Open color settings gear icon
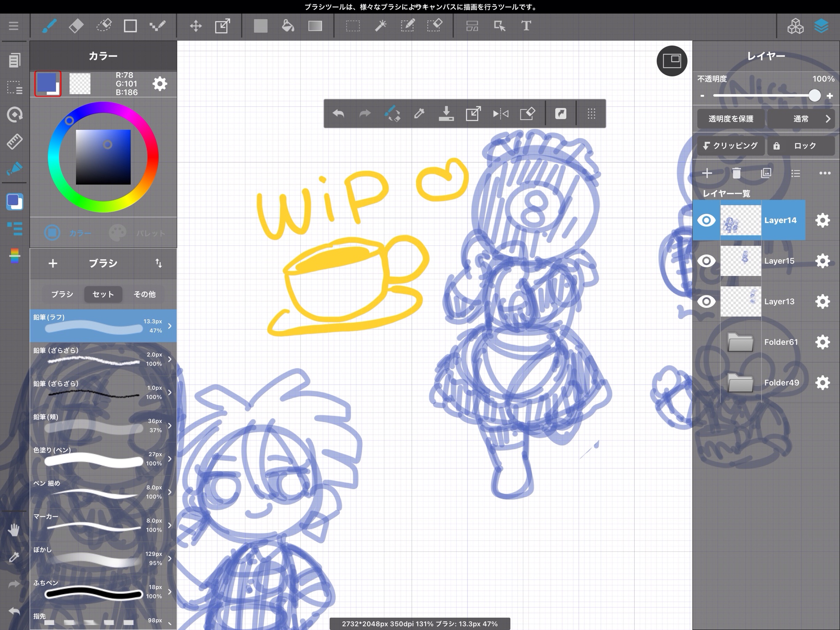The image size is (840, 630). point(160,84)
